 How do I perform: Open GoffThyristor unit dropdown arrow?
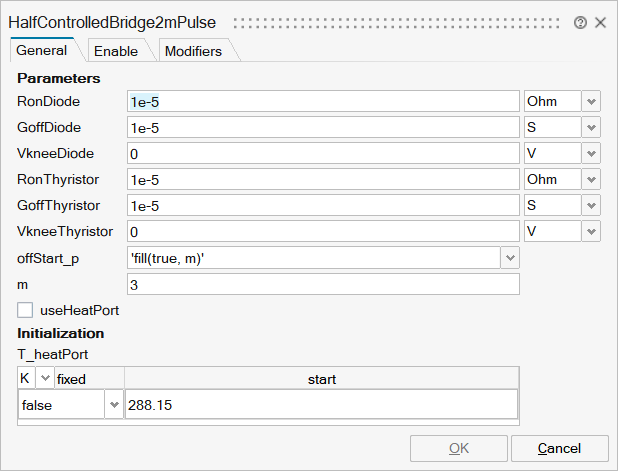click(591, 205)
